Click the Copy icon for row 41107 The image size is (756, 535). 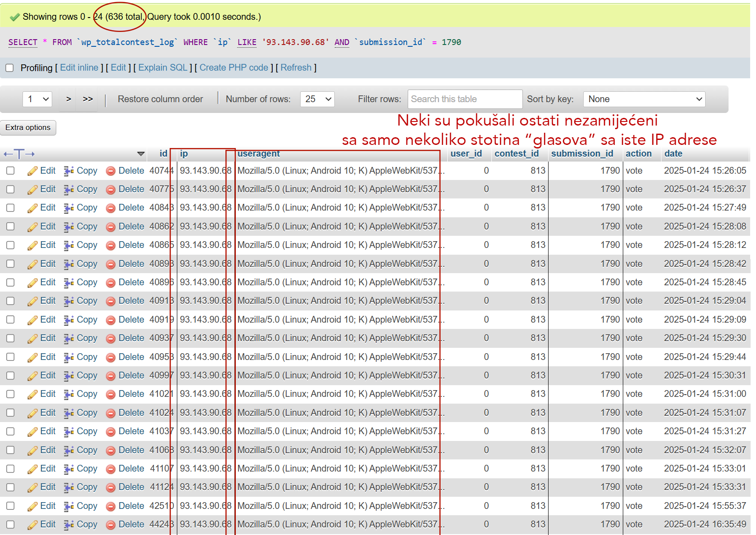[69, 469]
